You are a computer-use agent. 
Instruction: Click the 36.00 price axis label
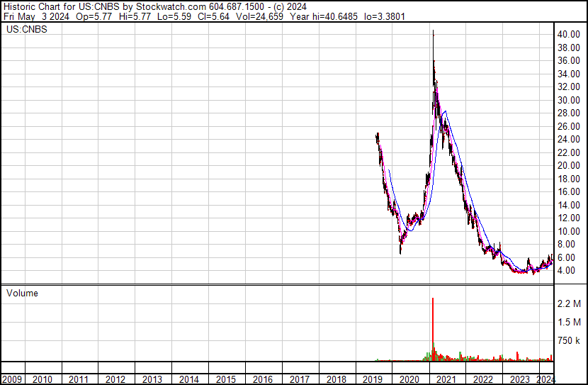point(568,60)
